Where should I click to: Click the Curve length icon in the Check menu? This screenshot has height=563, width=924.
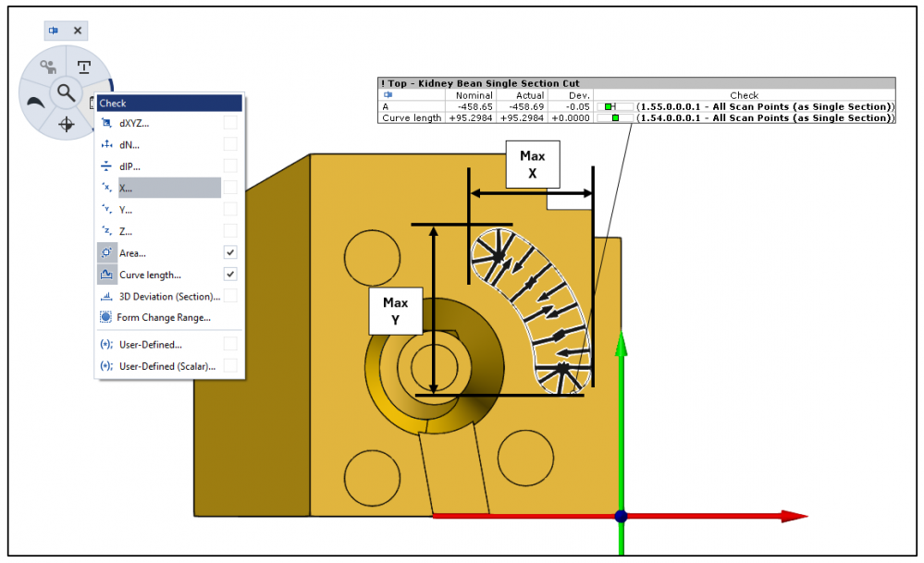coord(106,275)
